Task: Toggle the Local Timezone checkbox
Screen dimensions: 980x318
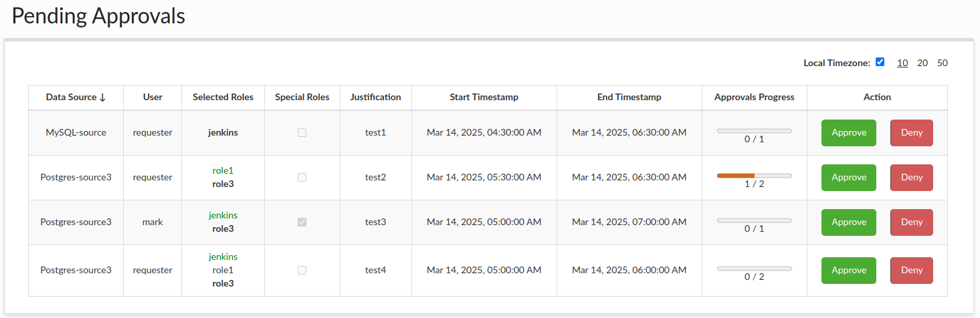Action: click(880, 62)
